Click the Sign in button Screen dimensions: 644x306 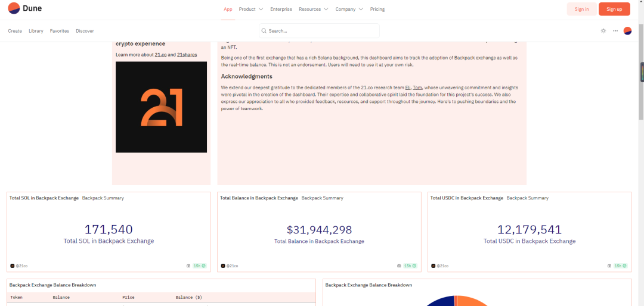[581, 9]
